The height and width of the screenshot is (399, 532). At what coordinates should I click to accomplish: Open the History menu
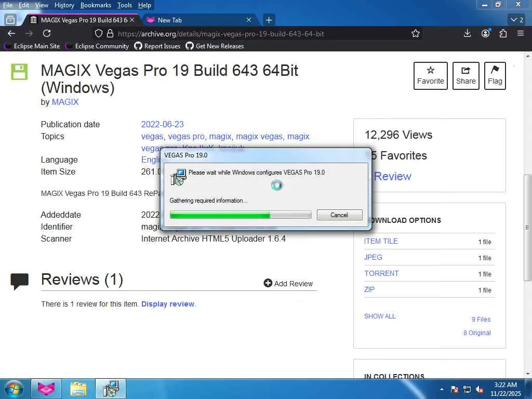point(64,5)
